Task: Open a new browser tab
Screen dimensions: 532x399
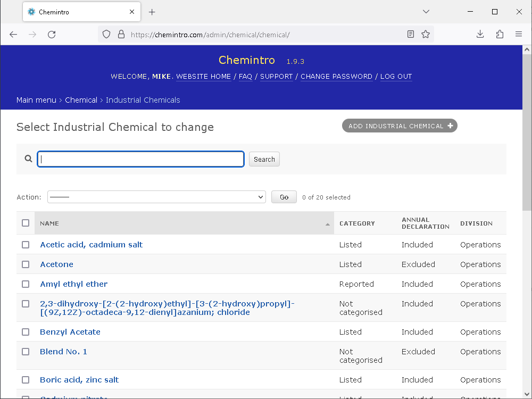Action: point(152,12)
